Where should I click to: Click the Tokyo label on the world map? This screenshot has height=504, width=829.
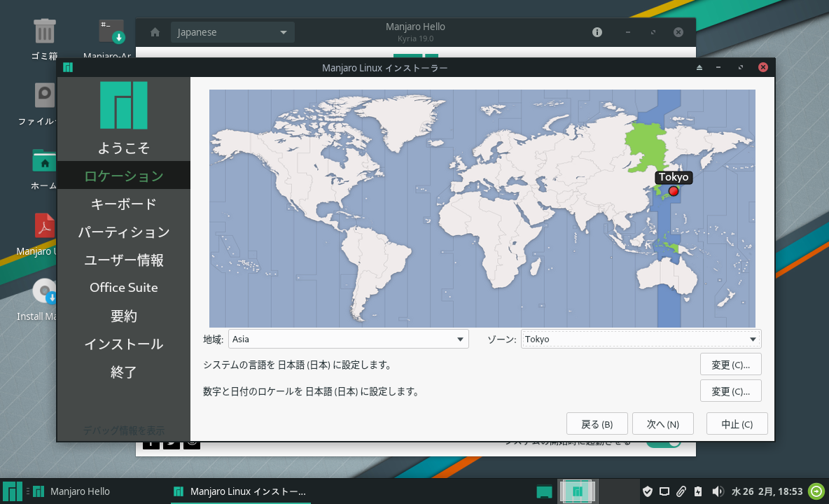[674, 177]
